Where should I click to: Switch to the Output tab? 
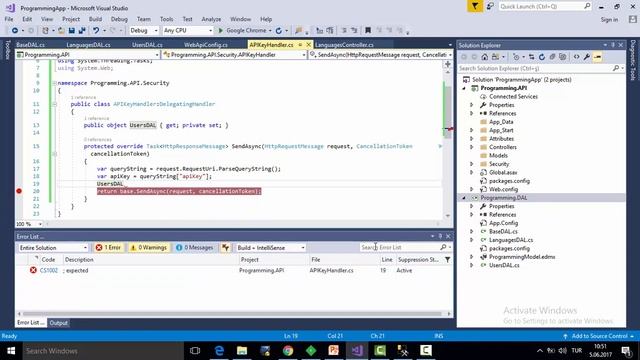58,323
